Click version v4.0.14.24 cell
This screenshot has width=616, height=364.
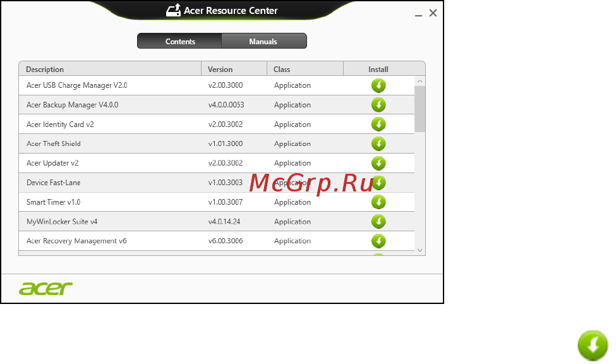point(224,222)
